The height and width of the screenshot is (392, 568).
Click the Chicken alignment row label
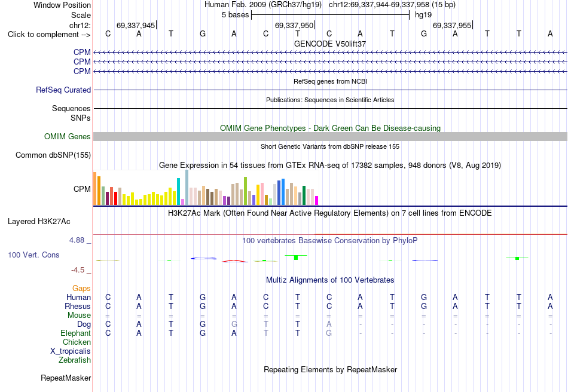(x=77, y=342)
